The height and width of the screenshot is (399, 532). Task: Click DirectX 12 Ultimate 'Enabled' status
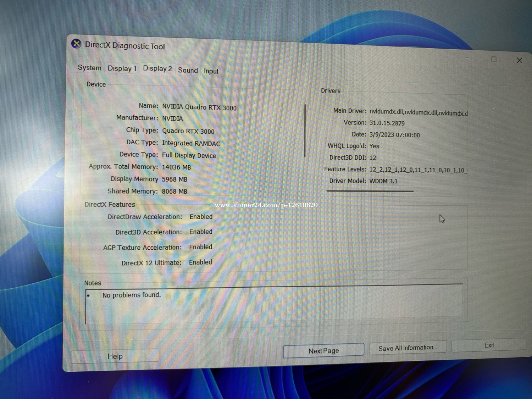pyautogui.click(x=200, y=262)
